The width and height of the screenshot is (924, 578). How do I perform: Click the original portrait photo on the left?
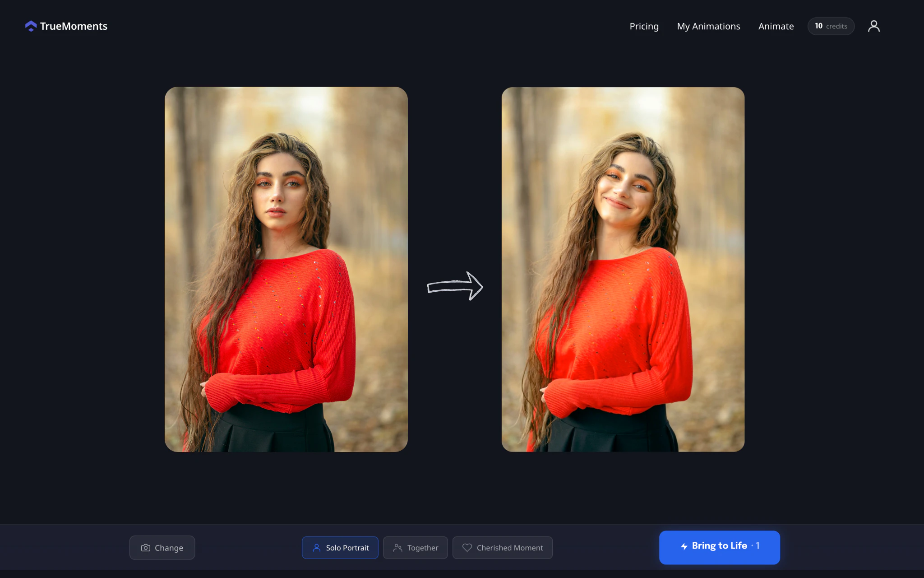286,269
